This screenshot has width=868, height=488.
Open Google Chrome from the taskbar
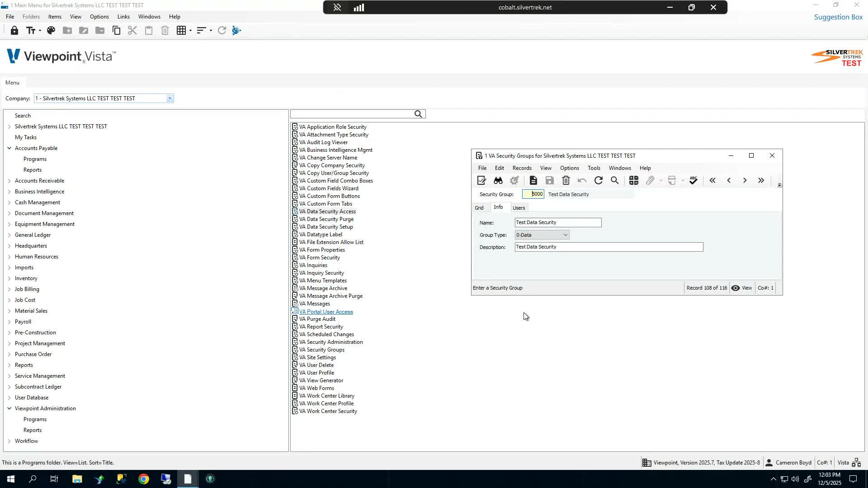pyautogui.click(x=144, y=479)
